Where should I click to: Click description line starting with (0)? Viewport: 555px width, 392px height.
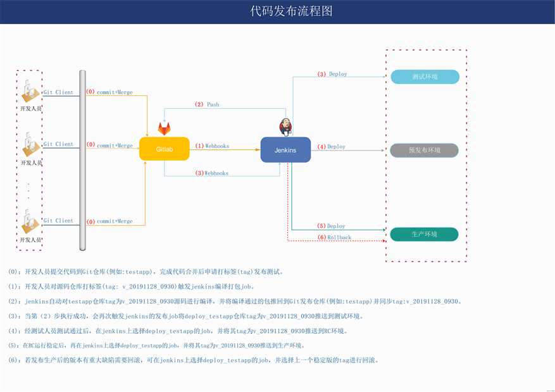(146, 272)
